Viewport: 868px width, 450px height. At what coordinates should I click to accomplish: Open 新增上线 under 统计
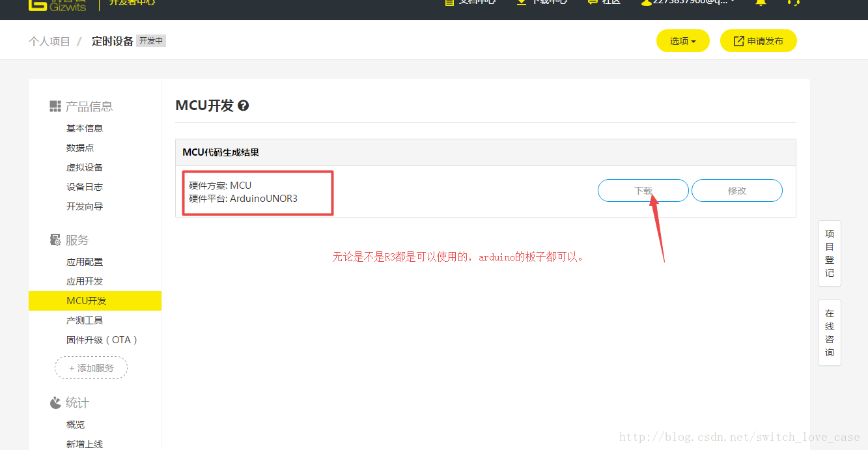[85, 444]
